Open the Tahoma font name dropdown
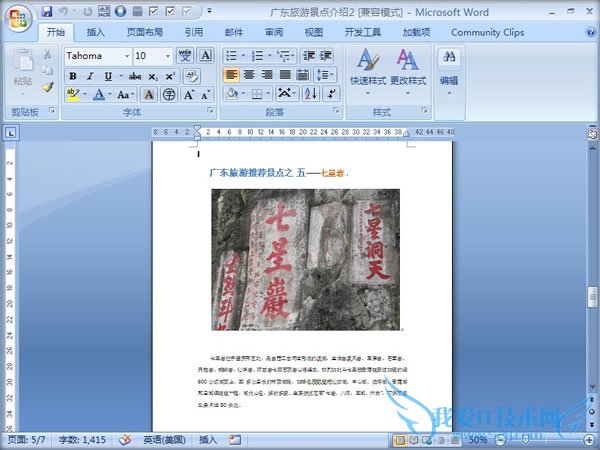 tap(127, 56)
